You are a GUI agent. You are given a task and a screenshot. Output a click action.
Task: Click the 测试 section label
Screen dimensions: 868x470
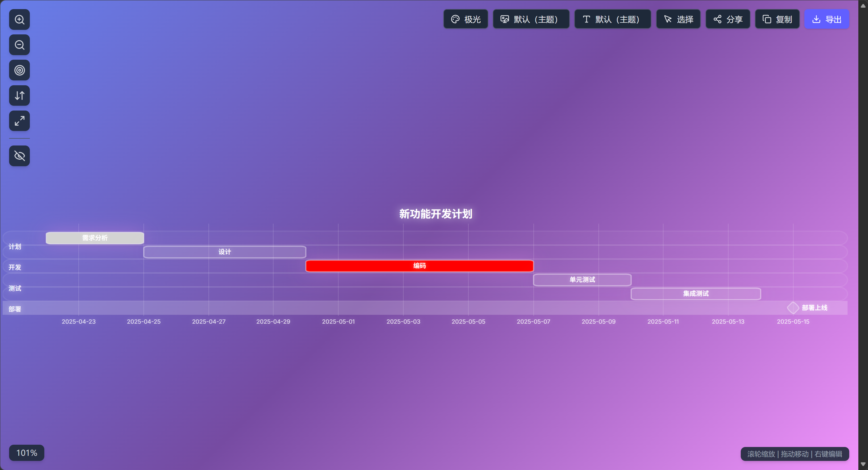pos(15,289)
